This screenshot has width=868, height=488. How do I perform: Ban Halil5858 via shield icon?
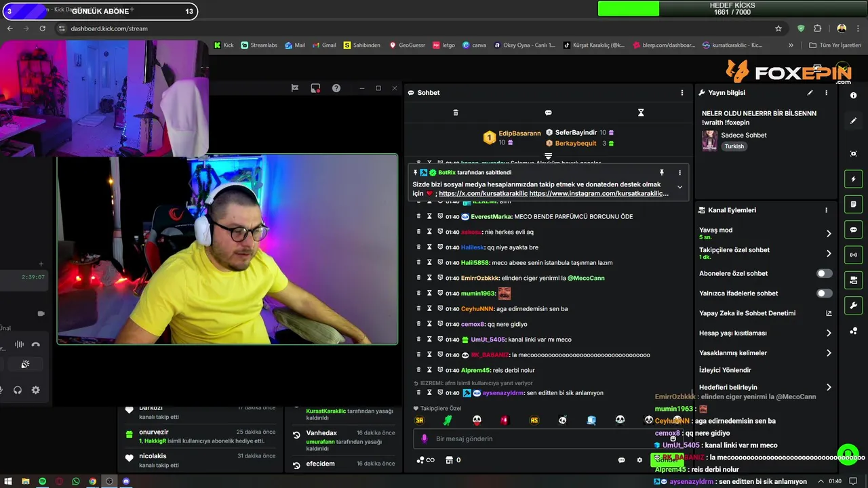(x=440, y=262)
